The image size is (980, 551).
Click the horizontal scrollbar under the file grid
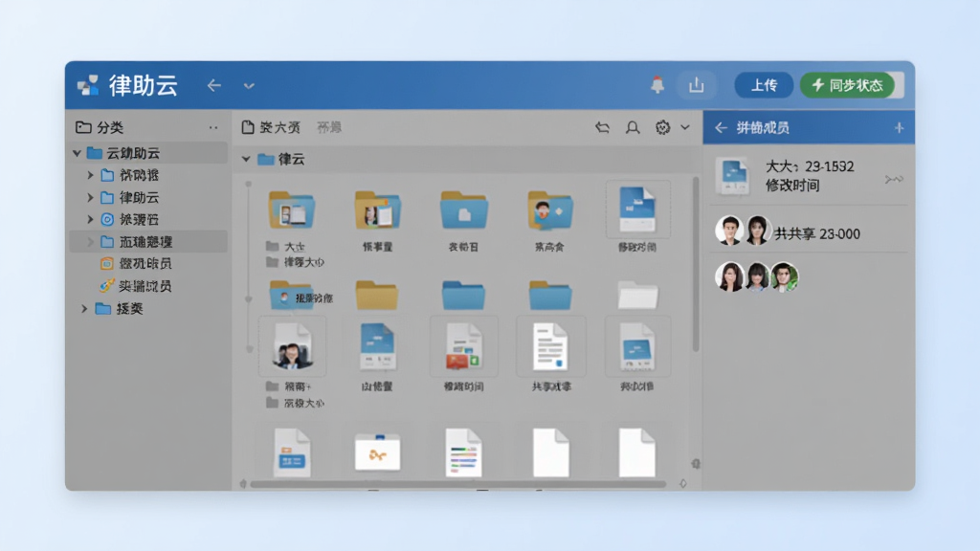tap(458, 484)
